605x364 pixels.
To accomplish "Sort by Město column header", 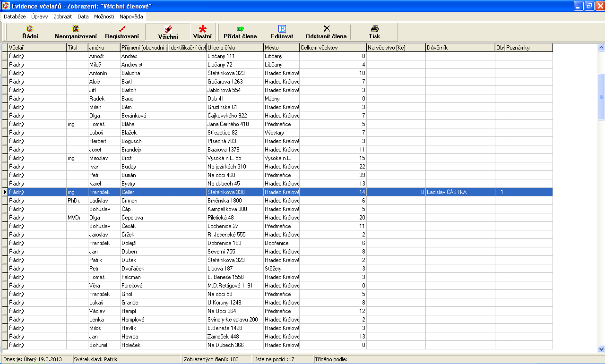I will click(282, 48).
